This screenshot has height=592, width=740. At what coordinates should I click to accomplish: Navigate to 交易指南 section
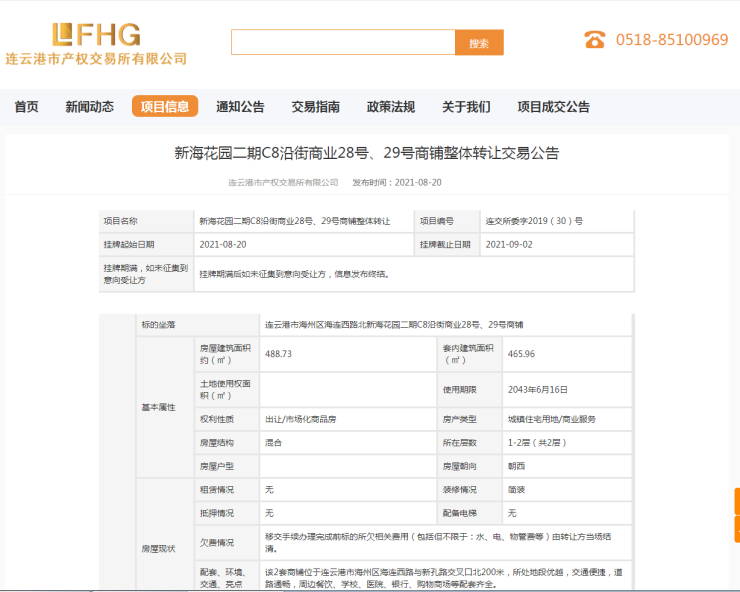click(x=315, y=107)
